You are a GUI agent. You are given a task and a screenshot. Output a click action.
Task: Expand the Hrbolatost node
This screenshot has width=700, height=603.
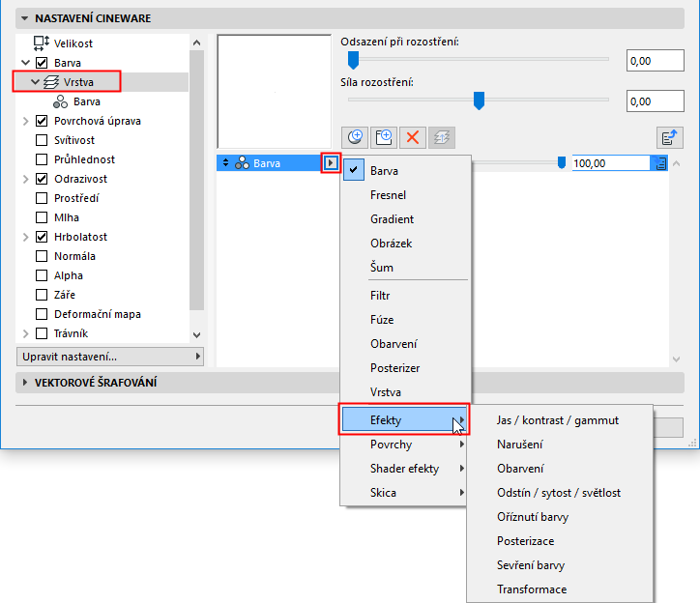(25, 237)
